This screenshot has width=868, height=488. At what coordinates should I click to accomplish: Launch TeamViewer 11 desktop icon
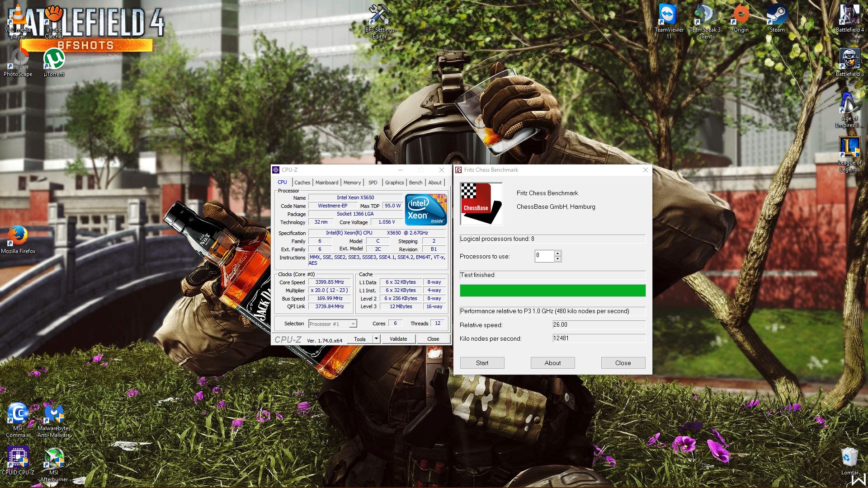coord(669,21)
